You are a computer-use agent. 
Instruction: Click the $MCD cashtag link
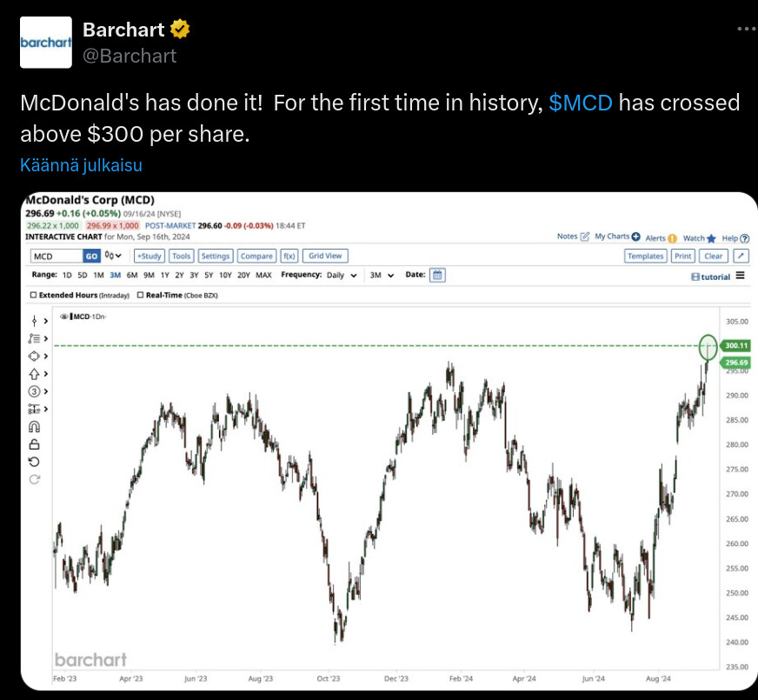pyautogui.click(x=581, y=103)
